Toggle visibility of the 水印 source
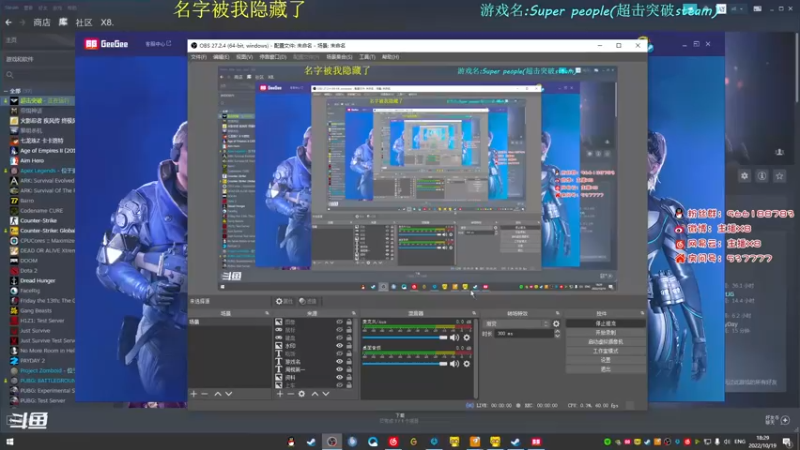The image size is (800, 450). pyautogui.click(x=339, y=346)
